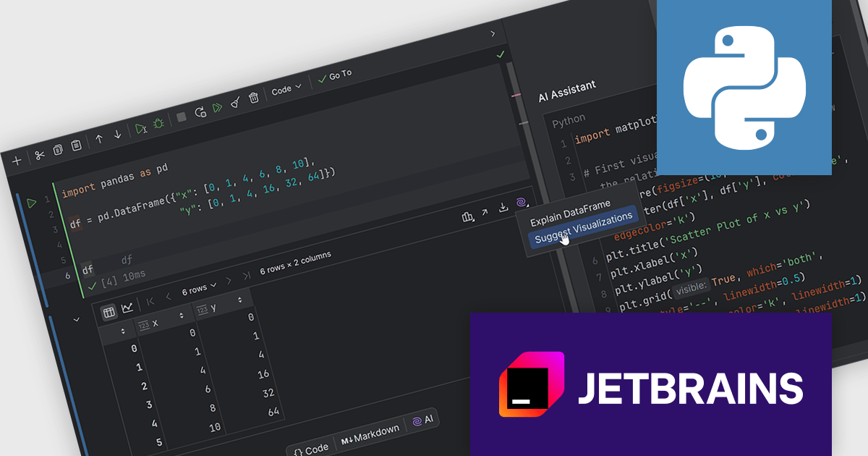
Task: Select cell value 16 in y column
Action: click(x=263, y=374)
